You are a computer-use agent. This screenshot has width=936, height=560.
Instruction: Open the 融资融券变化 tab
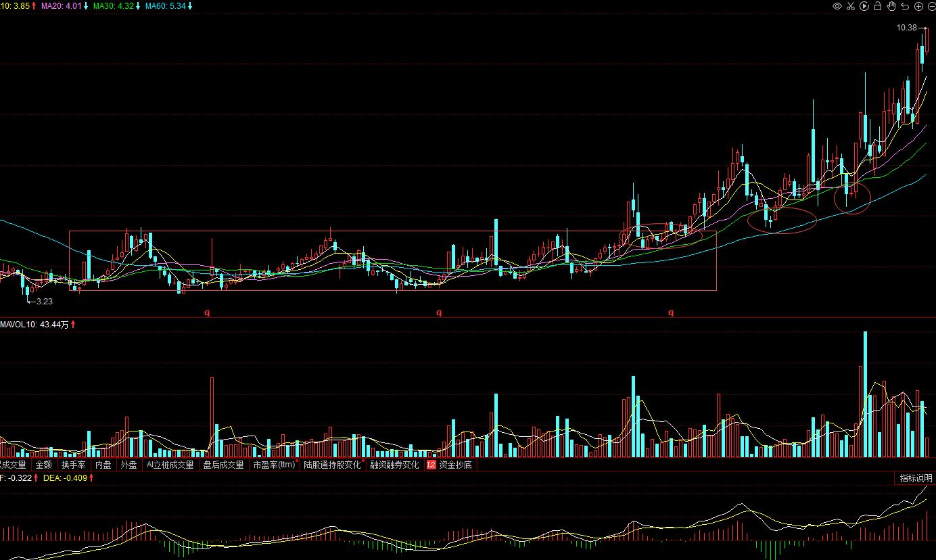(x=394, y=465)
